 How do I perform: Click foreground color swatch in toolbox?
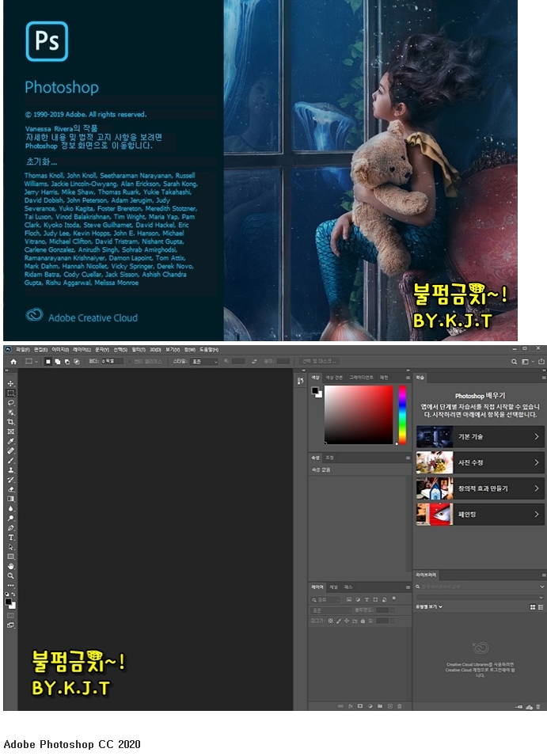pyautogui.click(x=8, y=602)
